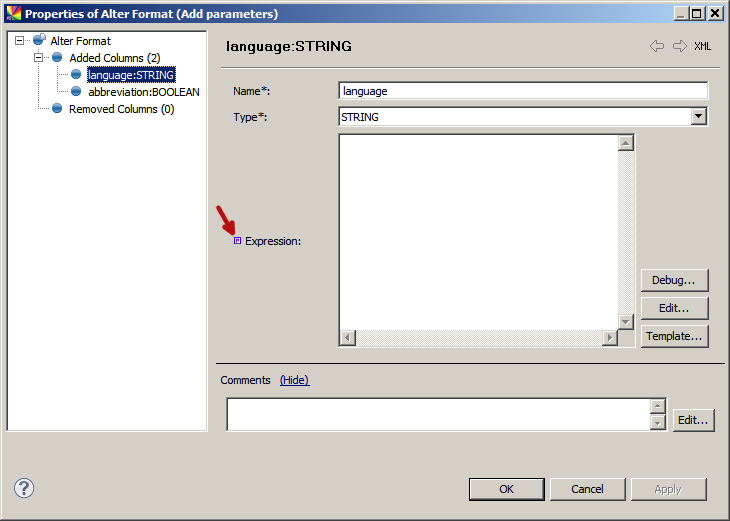Image resolution: width=730 pixels, height=521 pixels.
Task: Click the Alter Format root node icon
Action: pyautogui.click(x=39, y=41)
